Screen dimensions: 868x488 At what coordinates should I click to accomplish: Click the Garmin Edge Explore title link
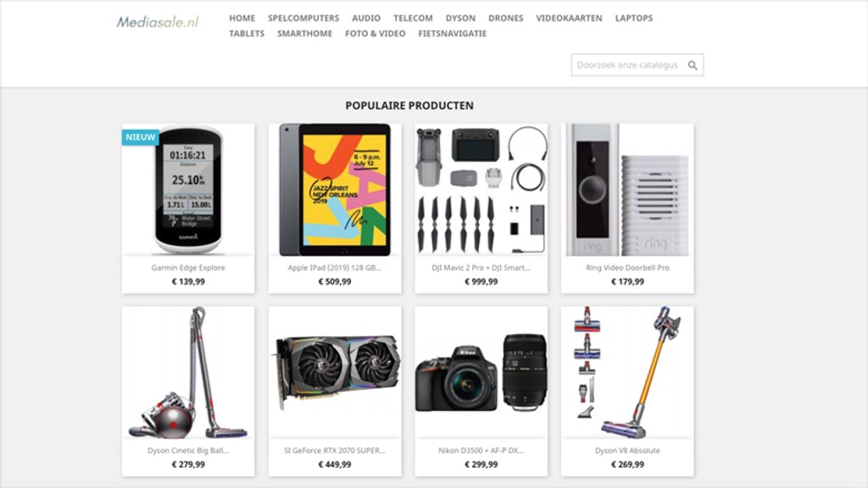pyautogui.click(x=188, y=268)
